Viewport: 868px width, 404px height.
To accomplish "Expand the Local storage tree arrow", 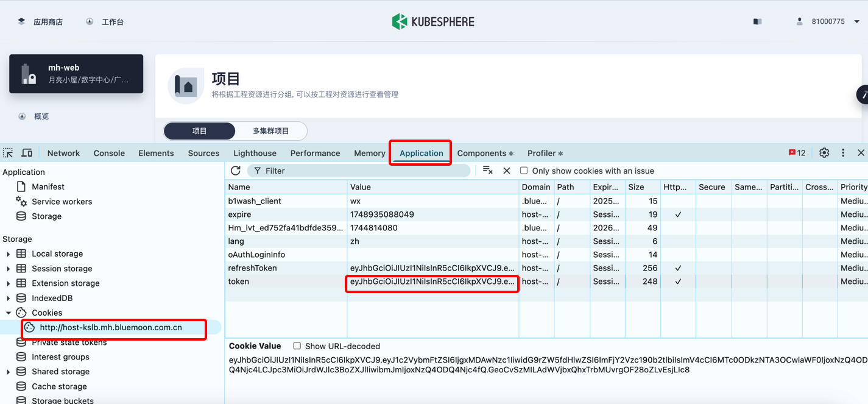I will tap(8, 254).
